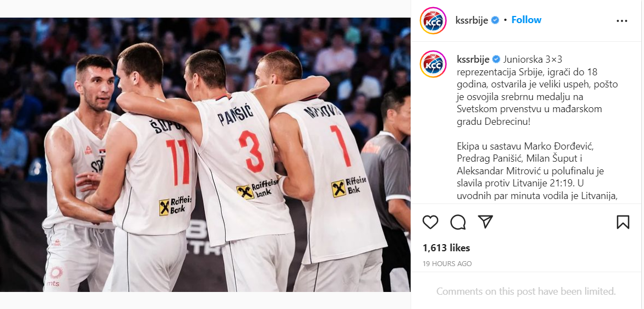This screenshot has width=644, height=309.
Task: Save the post with the bookmark icon
Action: coord(623,222)
